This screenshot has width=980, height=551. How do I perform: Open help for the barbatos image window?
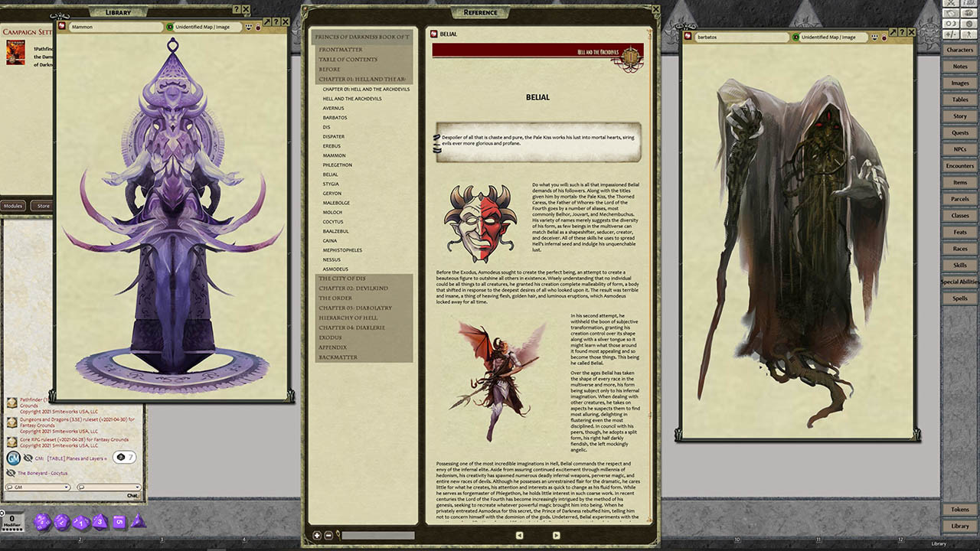point(903,31)
